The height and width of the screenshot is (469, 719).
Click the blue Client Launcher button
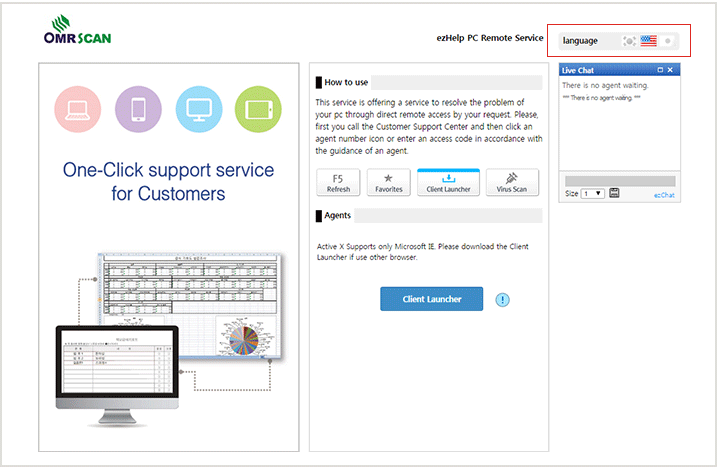coord(431,299)
